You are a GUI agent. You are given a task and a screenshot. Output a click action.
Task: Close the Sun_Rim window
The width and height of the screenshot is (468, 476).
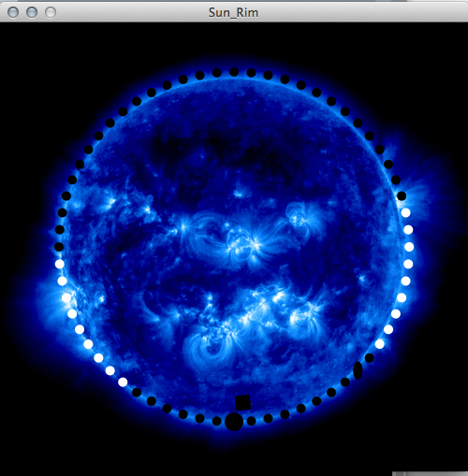[x=13, y=12]
